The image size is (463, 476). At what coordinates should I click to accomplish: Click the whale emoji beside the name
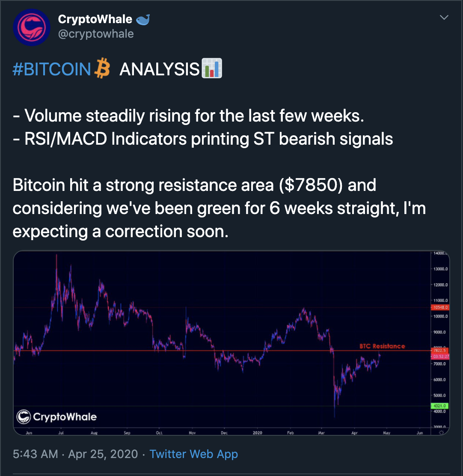point(142,20)
